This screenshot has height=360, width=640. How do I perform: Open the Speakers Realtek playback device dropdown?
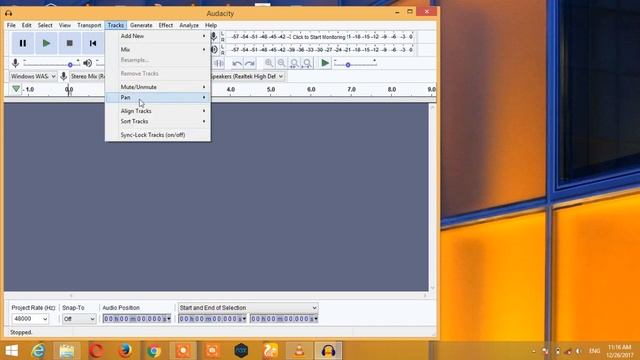pyautogui.click(x=247, y=76)
